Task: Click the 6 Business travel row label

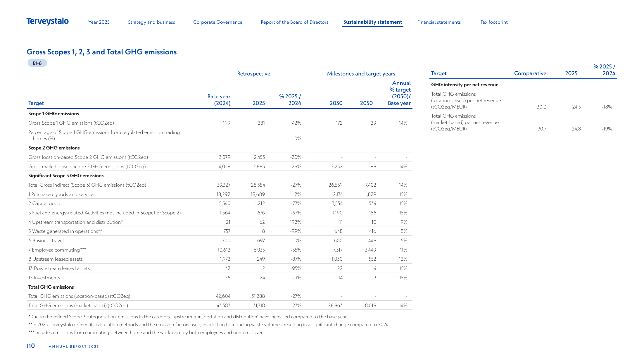Action: [46, 241]
